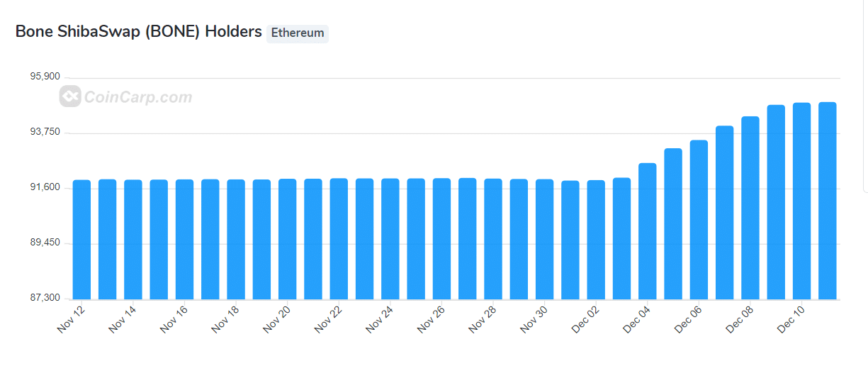Select the bar between Nov 24 and Nov 26
The width and height of the screenshot is (868, 388).
point(416,239)
